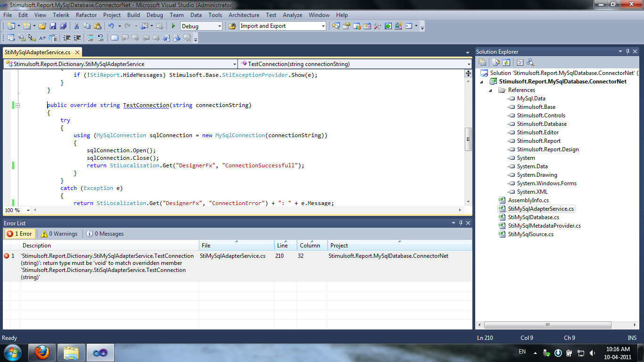
Task: Uncomment the selected lines
Action: pyautogui.click(x=100, y=38)
